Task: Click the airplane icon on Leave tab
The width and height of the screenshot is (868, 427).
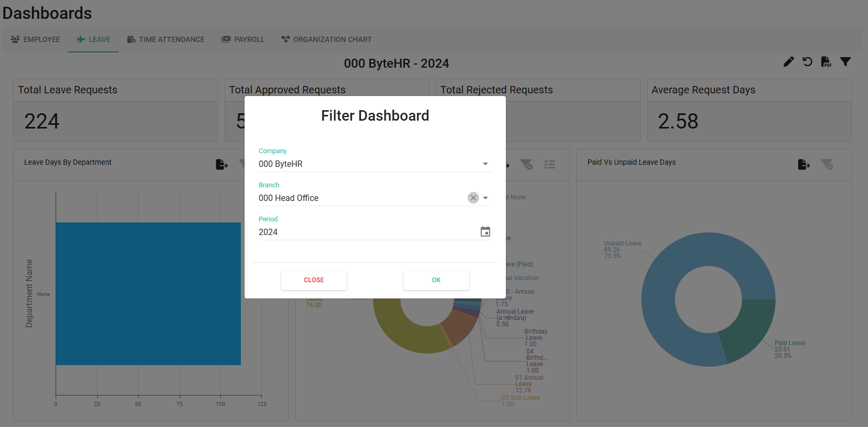Action: point(81,39)
